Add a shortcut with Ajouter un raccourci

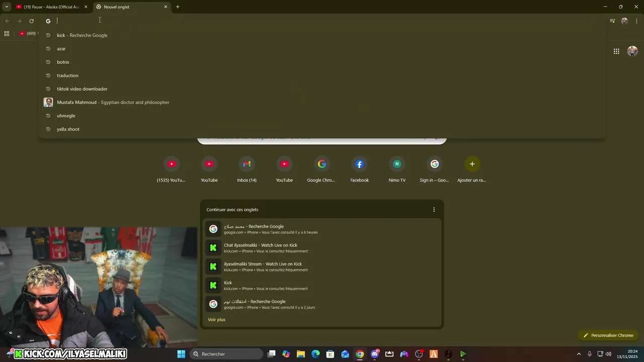pos(472,169)
